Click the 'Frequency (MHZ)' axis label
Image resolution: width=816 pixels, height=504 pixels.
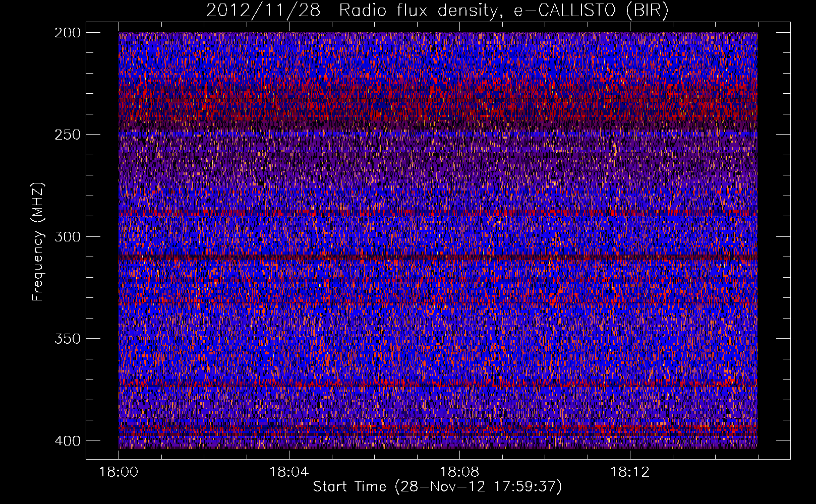(38, 242)
